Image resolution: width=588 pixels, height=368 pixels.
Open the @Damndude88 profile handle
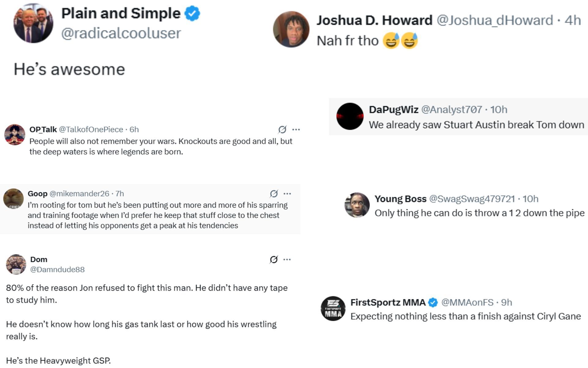pos(57,270)
